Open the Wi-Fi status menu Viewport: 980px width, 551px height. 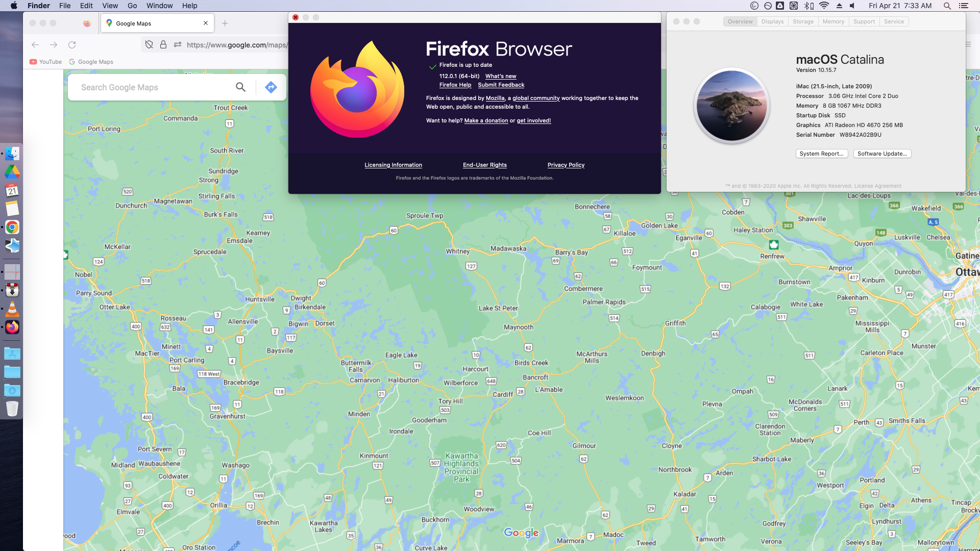click(824, 6)
